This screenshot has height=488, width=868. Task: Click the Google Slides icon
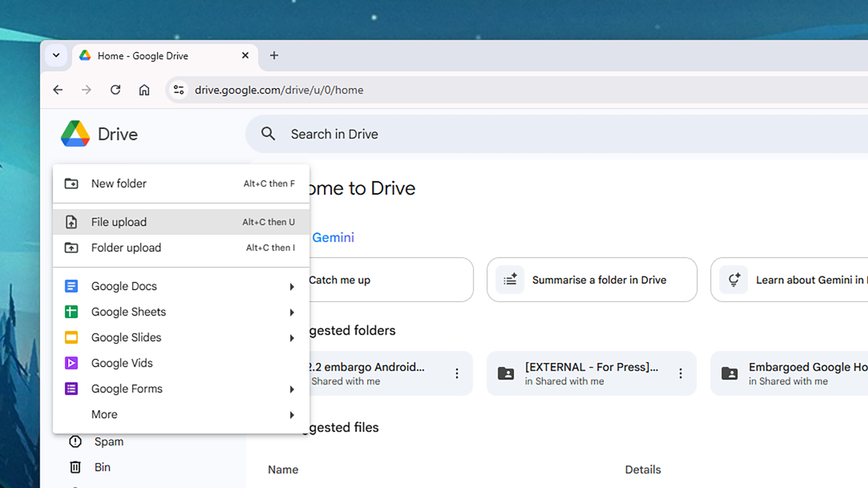pos(71,337)
